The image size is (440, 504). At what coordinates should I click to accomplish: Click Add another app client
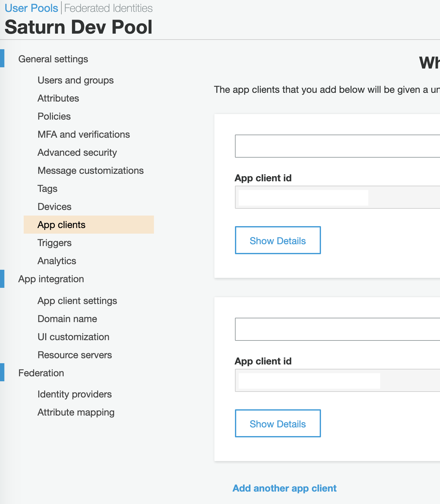coord(285,488)
